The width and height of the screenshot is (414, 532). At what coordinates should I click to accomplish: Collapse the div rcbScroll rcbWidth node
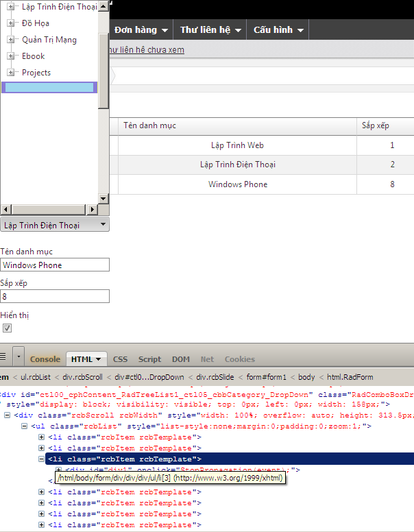tap(7, 415)
